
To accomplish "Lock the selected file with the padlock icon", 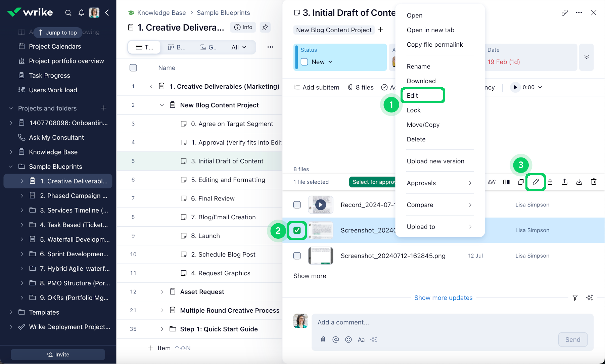I will click(x=550, y=182).
